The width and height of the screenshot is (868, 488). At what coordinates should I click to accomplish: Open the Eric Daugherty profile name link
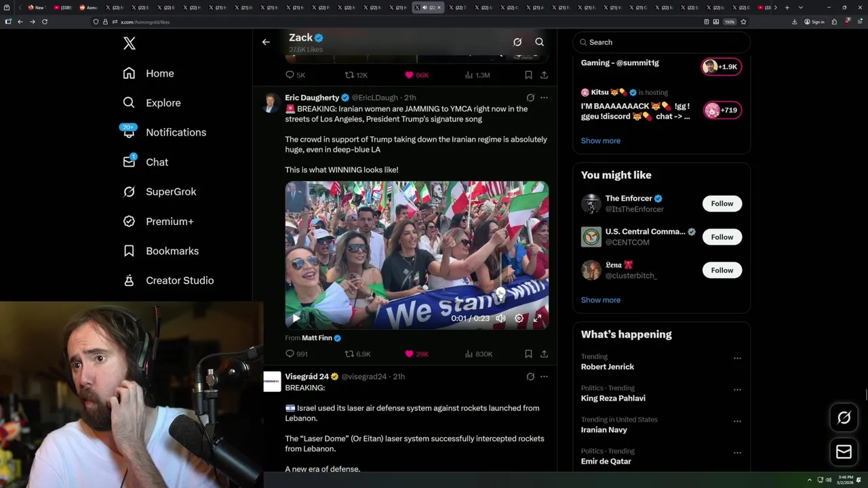point(312,98)
